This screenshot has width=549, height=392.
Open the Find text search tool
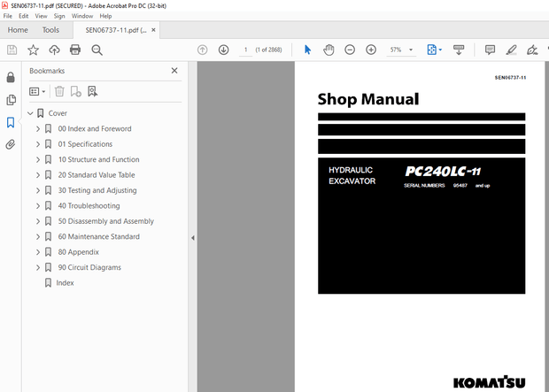tap(97, 50)
